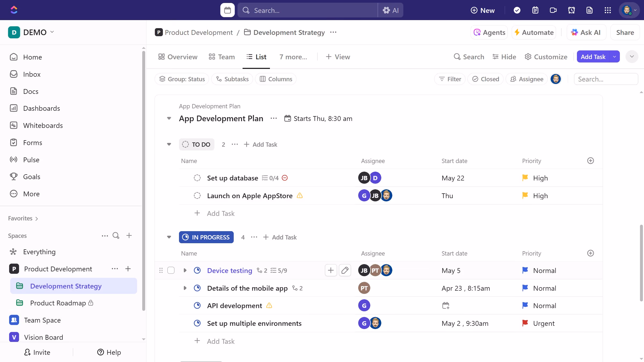Add column in IN PROGRESS group
This screenshot has width=644, height=362.
point(591,253)
